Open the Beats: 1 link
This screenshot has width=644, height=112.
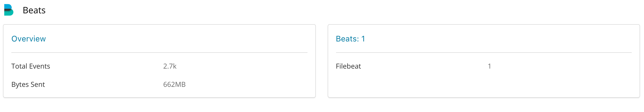coord(350,39)
